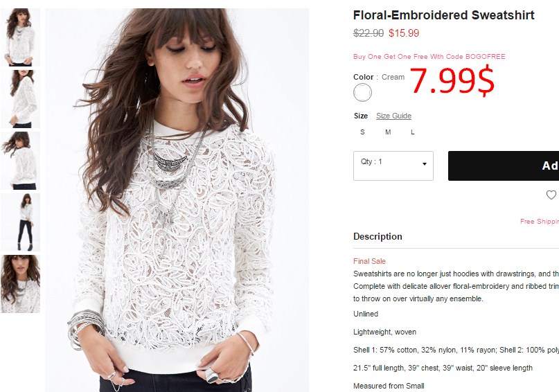Click the Free Shipping link

click(x=540, y=222)
